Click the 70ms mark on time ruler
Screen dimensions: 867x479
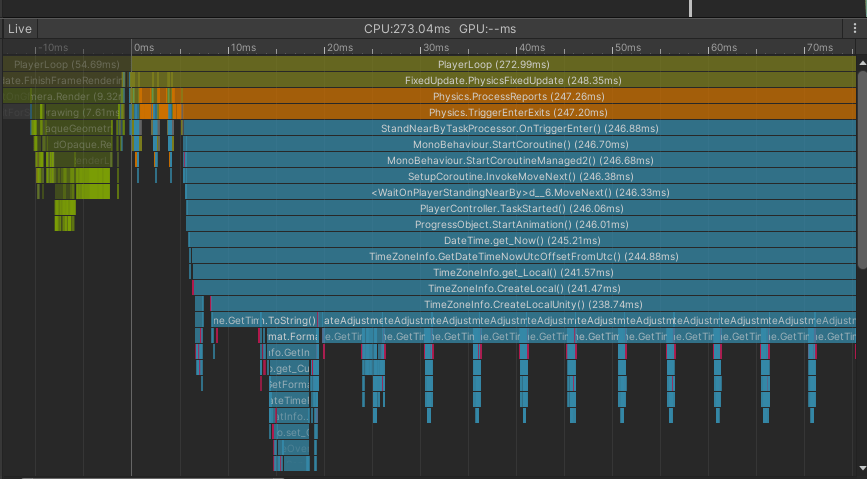(820, 48)
